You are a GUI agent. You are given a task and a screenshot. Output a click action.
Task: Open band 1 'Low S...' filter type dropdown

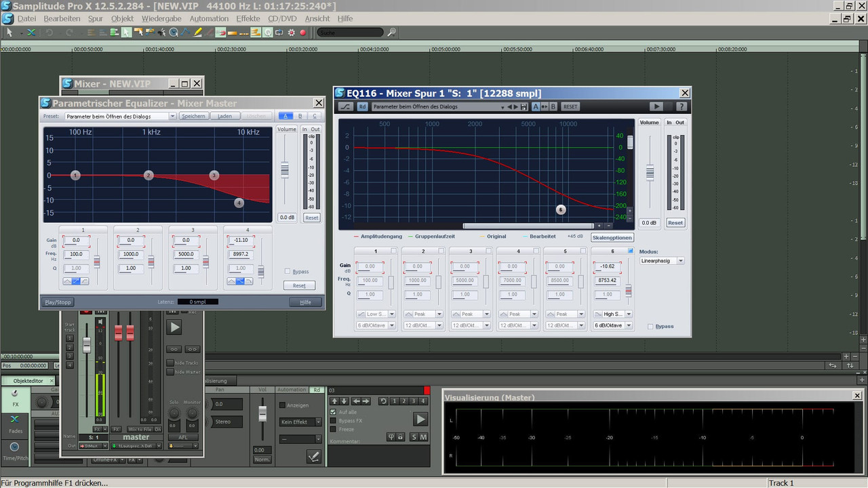(376, 314)
